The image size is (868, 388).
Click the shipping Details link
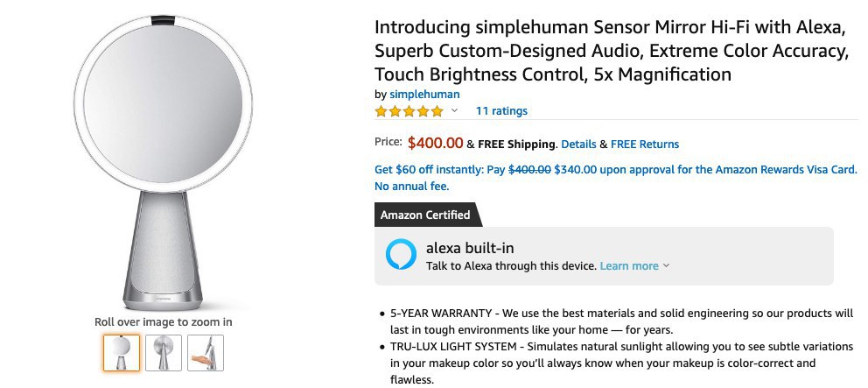(578, 144)
